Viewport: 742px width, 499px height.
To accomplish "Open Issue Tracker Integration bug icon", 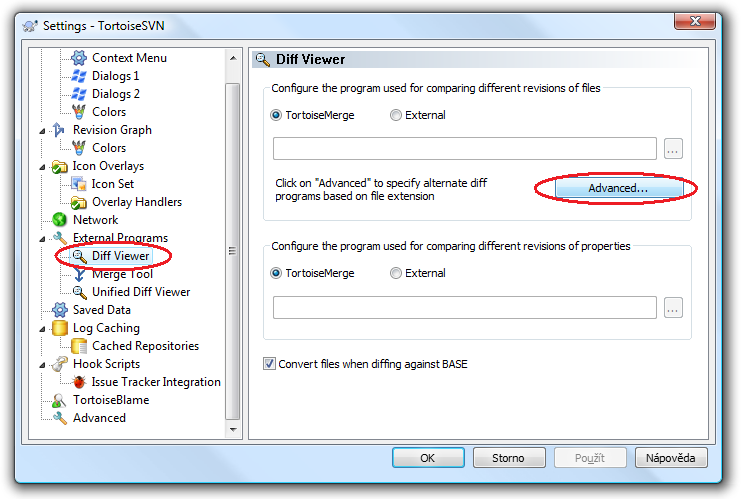I will 79,382.
